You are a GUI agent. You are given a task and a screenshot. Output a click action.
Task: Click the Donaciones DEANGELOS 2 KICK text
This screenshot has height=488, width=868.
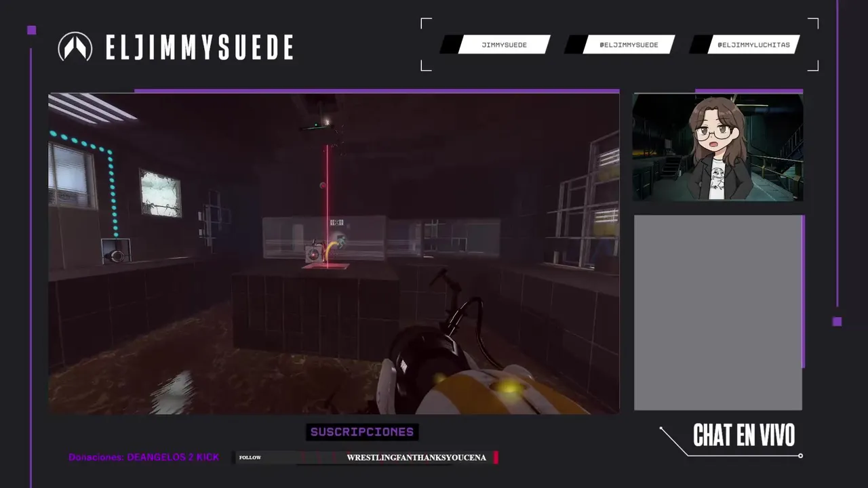144,457
